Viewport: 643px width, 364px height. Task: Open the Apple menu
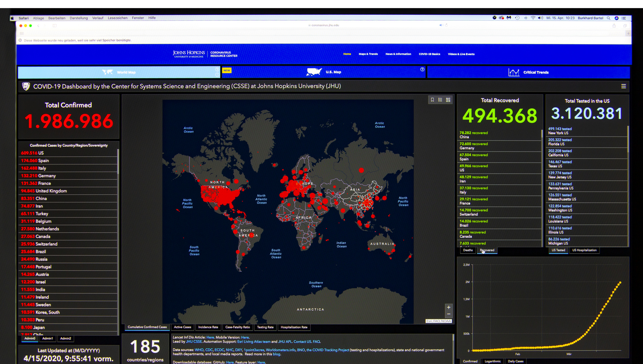[x=12, y=18]
